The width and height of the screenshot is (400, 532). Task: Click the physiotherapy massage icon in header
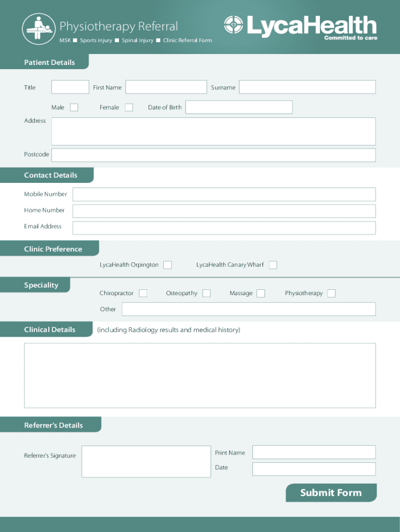point(38,28)
